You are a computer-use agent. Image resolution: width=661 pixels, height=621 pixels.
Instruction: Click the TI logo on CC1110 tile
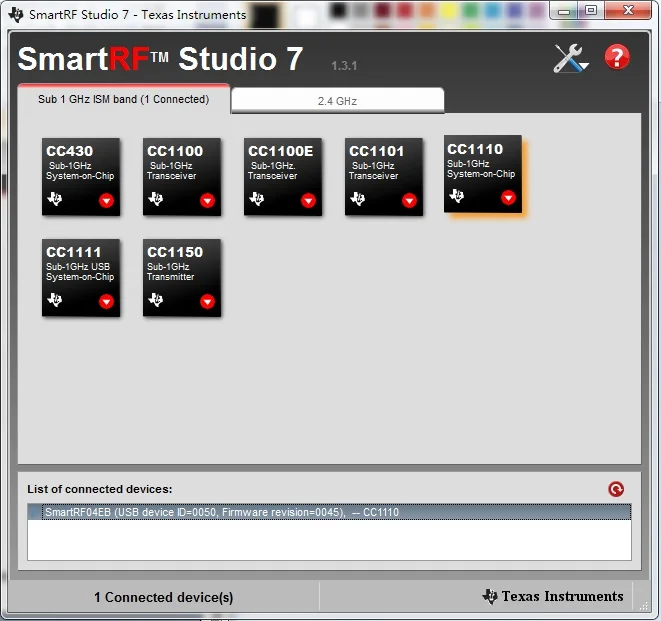click(x=457, y=196)
